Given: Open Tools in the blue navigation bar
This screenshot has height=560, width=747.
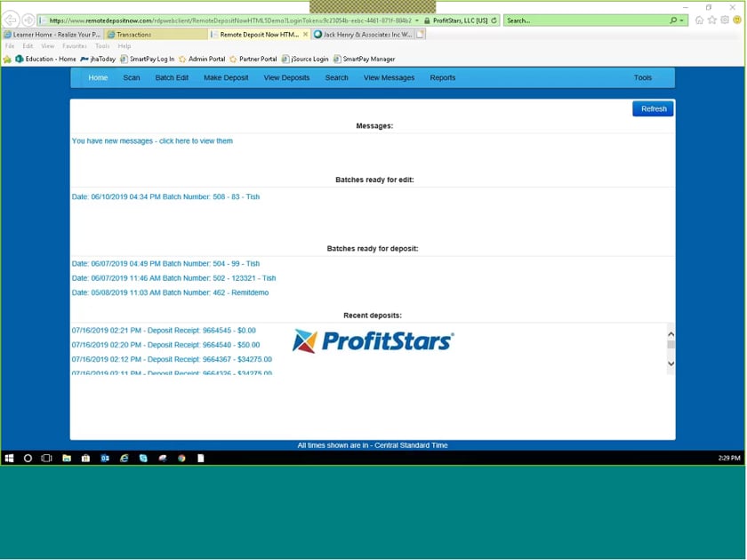Looking at the screenshot, I should point(643,77).
